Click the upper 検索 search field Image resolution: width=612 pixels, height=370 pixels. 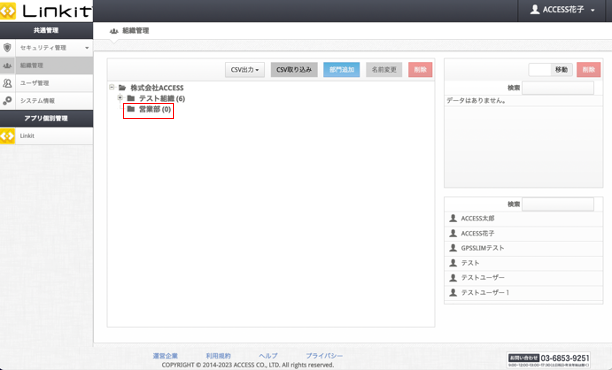click(558, 88)
